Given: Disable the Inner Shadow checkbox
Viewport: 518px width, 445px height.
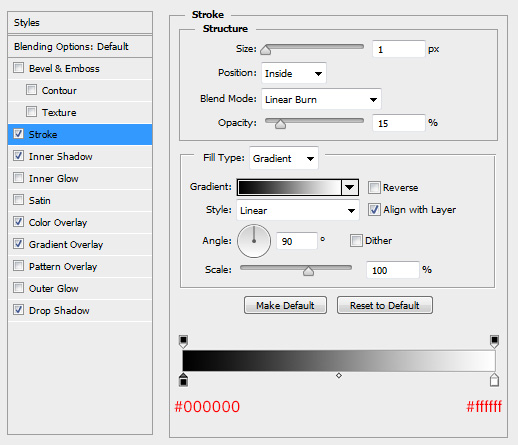Looking at the screenshot, I should [18, 156].
